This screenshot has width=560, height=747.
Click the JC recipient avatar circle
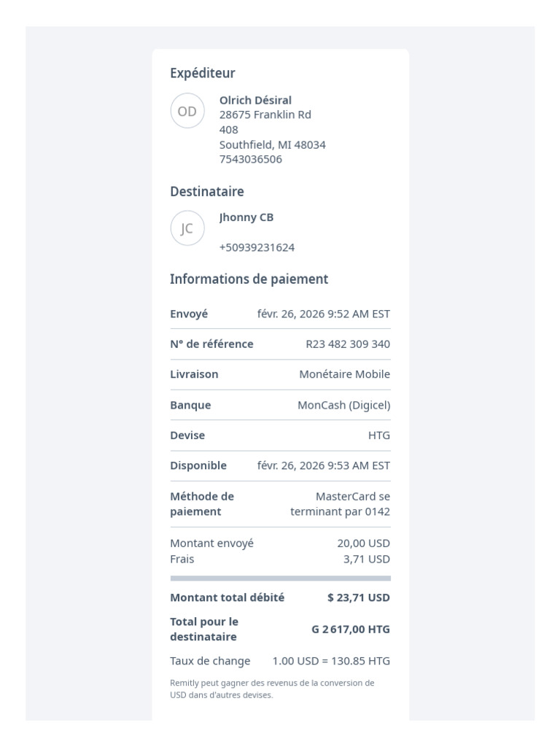coord(187,228)
